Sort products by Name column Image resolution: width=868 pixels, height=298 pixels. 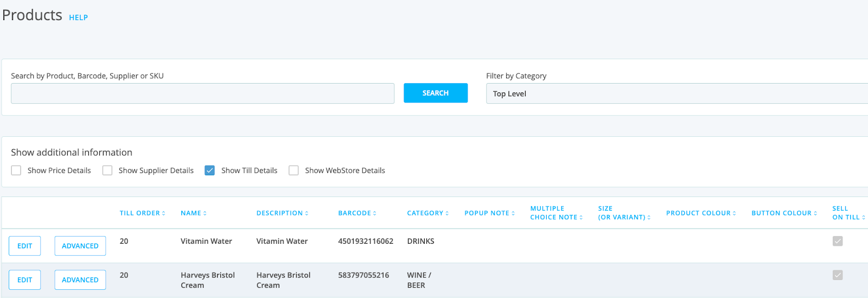coord(193,213)
